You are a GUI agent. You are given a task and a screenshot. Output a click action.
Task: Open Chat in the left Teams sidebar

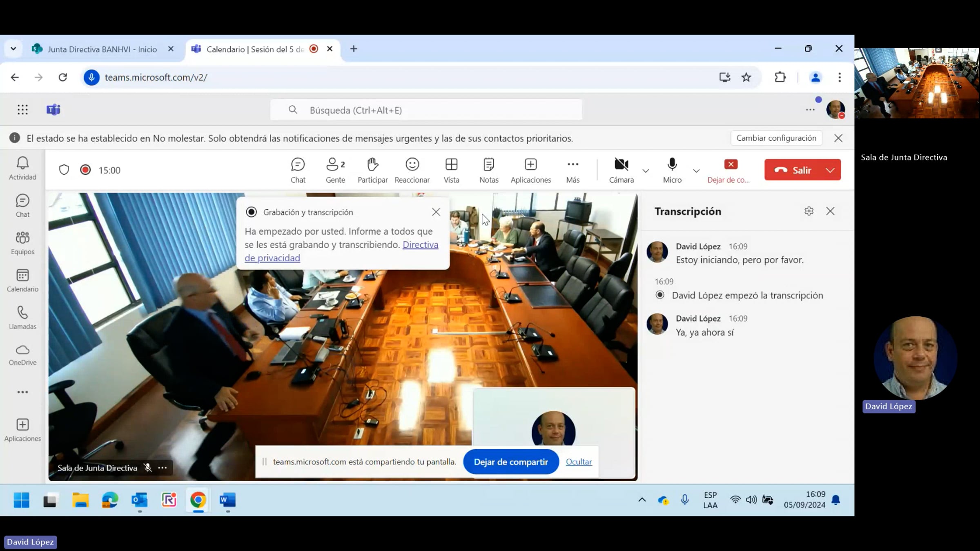(22, 206)
